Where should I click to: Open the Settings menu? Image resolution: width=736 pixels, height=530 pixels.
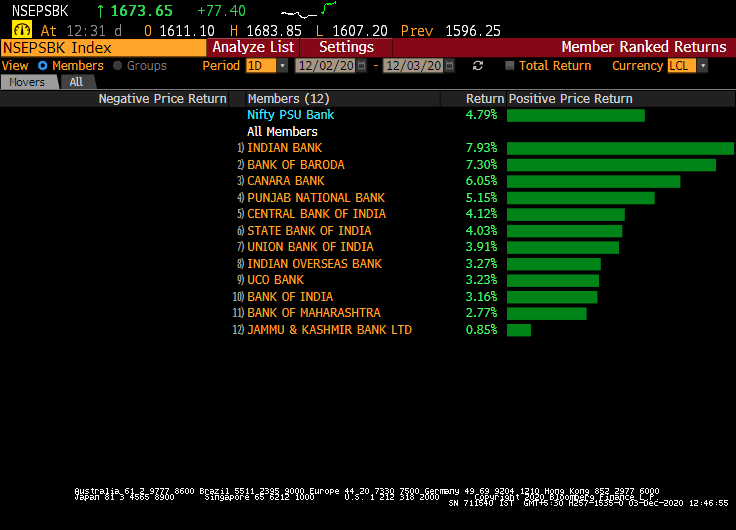click(346, 47)
